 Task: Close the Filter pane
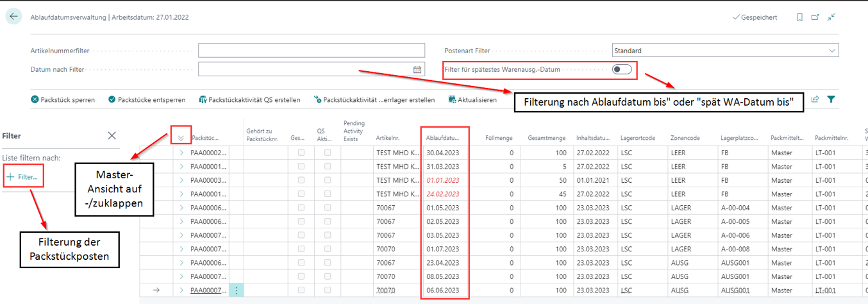tap(112, 135)
